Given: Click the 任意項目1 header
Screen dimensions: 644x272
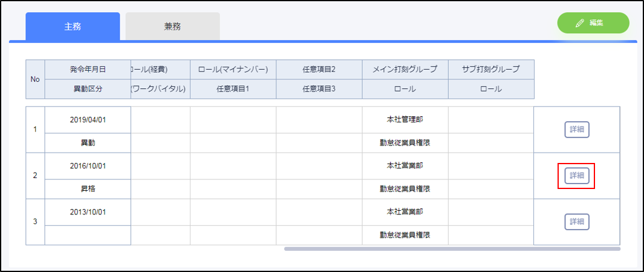Looking at the screenshot, I should 233,89.
